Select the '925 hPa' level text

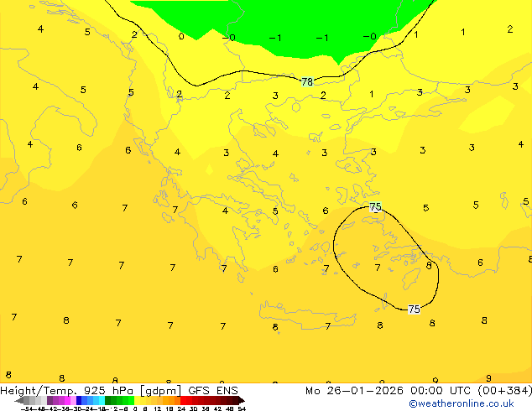pos(108,391)
